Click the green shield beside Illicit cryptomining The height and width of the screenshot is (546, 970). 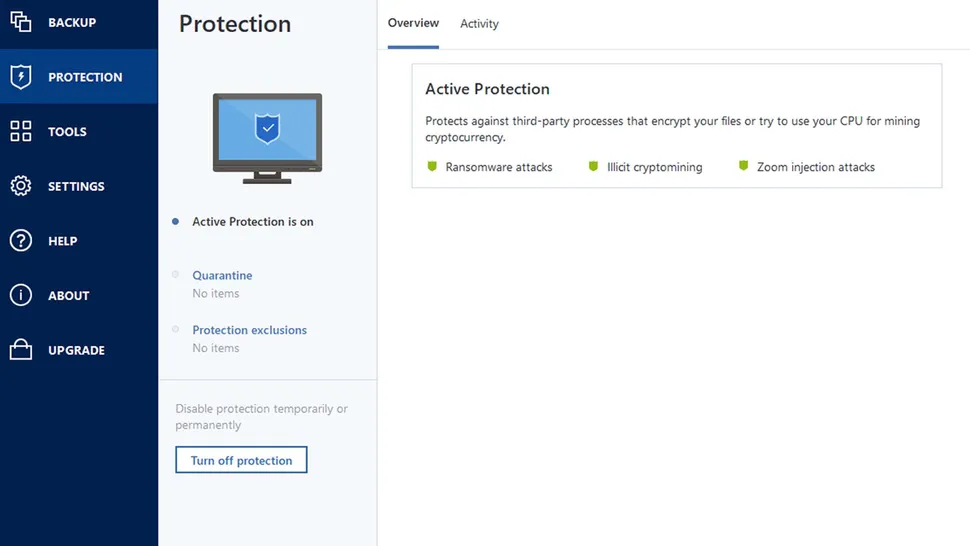tap(593, 167)
